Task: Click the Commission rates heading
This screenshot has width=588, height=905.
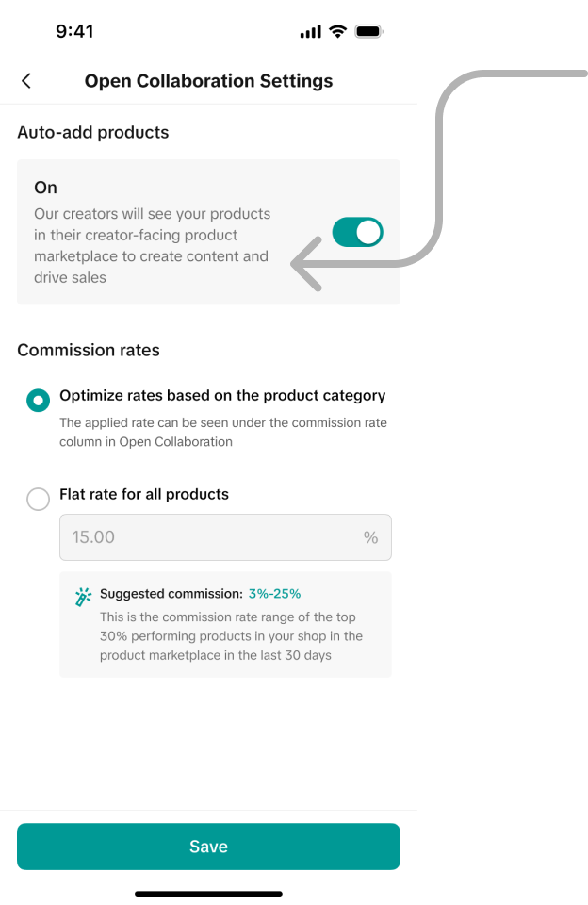Action: point(89,350)
